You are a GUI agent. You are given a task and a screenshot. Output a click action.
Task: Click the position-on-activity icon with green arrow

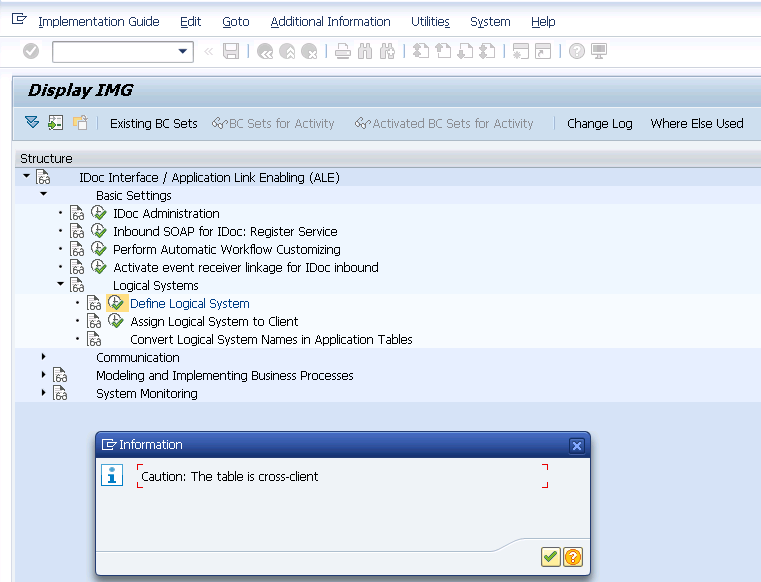[x=55, y=123]
